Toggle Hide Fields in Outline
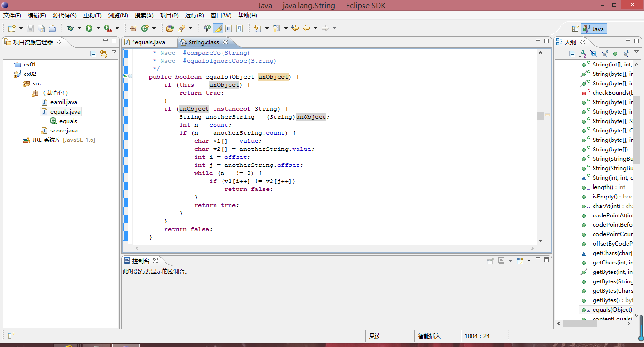The image size is (644, 347). (x=594, y=54)
